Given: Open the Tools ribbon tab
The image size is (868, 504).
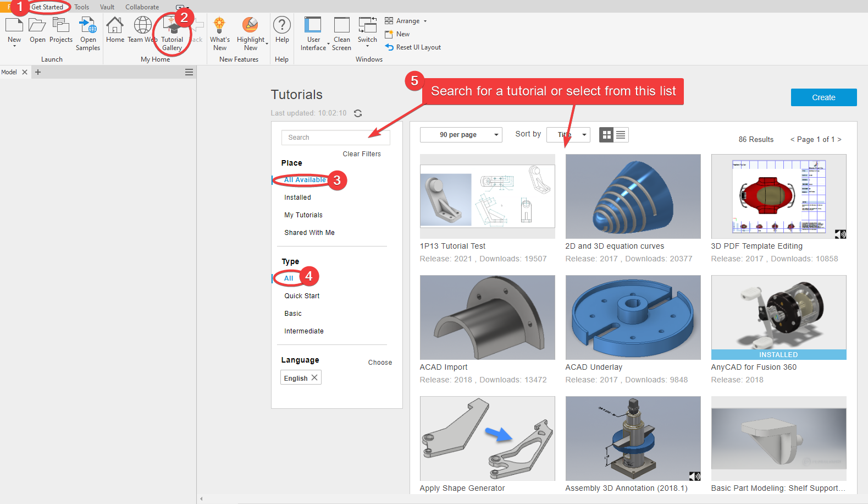Looking at the screenshot, I should click(x=82, y=7).
